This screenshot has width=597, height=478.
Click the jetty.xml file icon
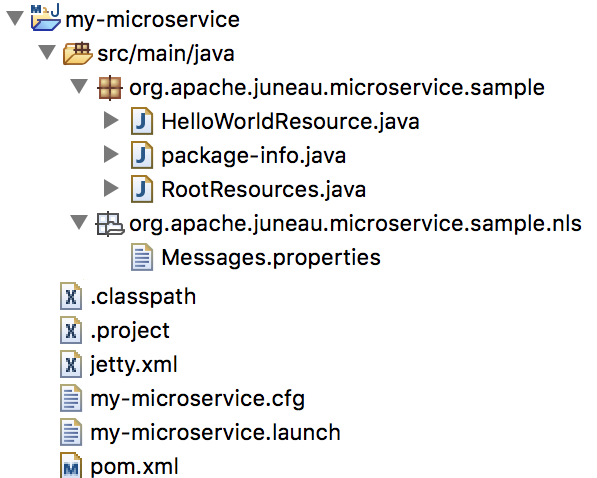(x=71, y=364)
